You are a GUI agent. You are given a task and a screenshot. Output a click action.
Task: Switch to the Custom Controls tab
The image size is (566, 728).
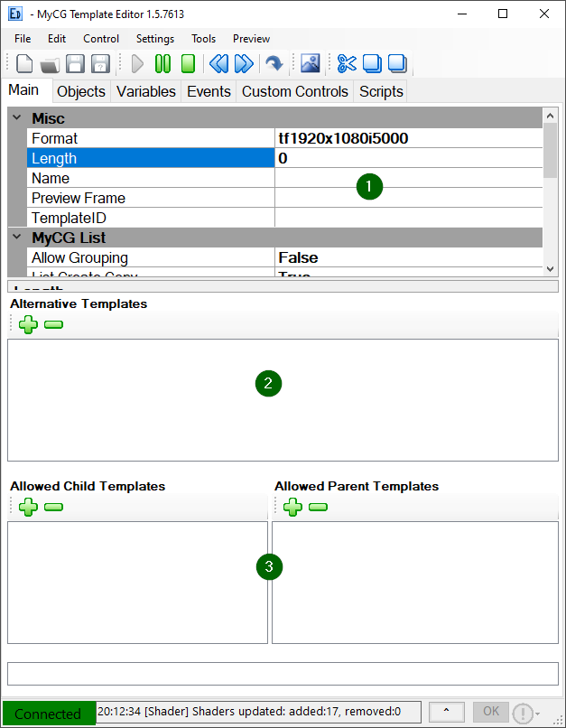coord(294,91)
